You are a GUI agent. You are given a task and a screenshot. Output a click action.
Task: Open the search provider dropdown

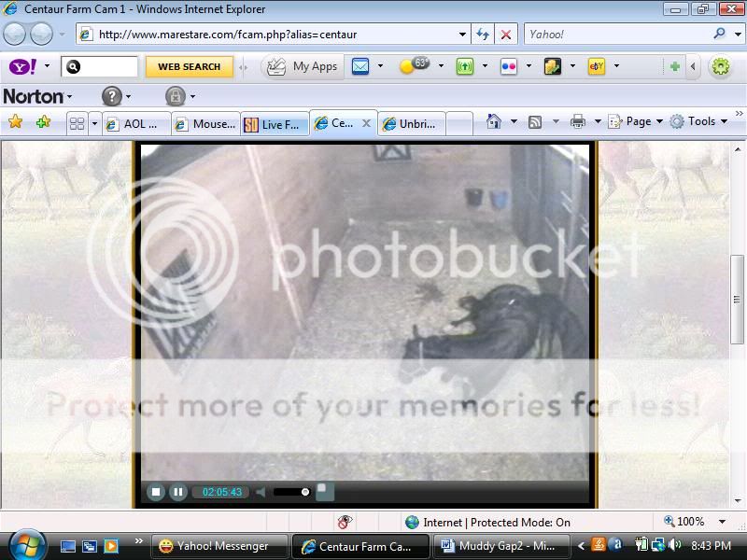tap(738, 35)
